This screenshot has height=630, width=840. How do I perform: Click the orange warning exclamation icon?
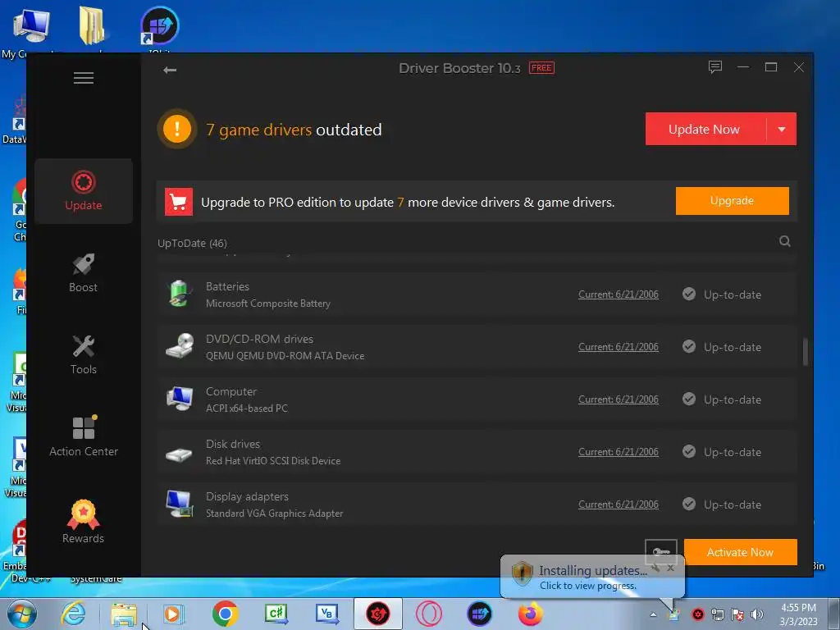click(177, 129)
